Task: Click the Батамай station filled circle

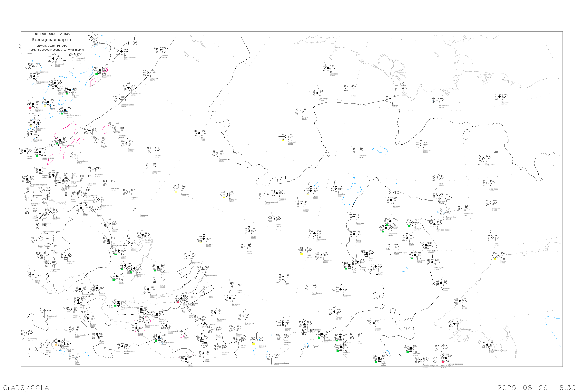Action: tap(391, 200)
